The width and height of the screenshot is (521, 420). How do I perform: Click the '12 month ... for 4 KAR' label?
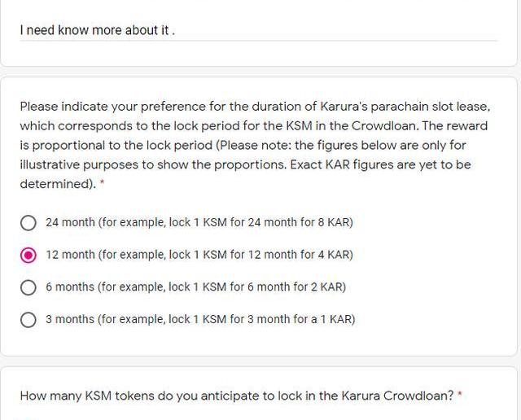[199, 255]
